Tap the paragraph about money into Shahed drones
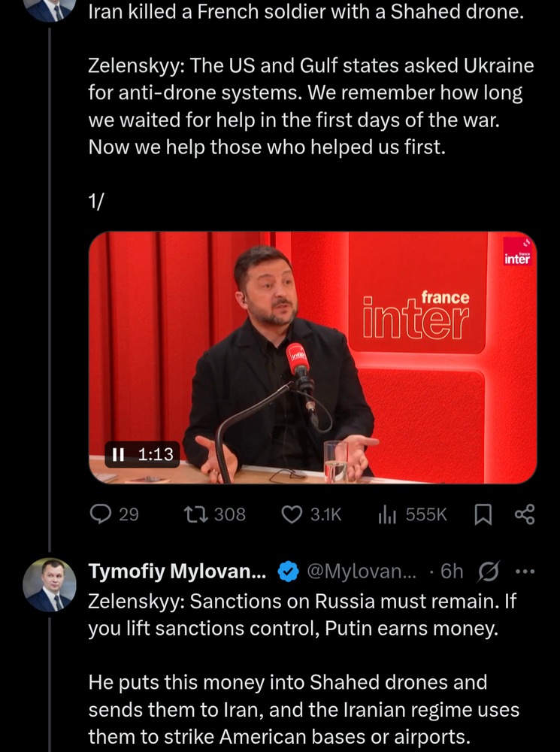 [x=304, y=709]
